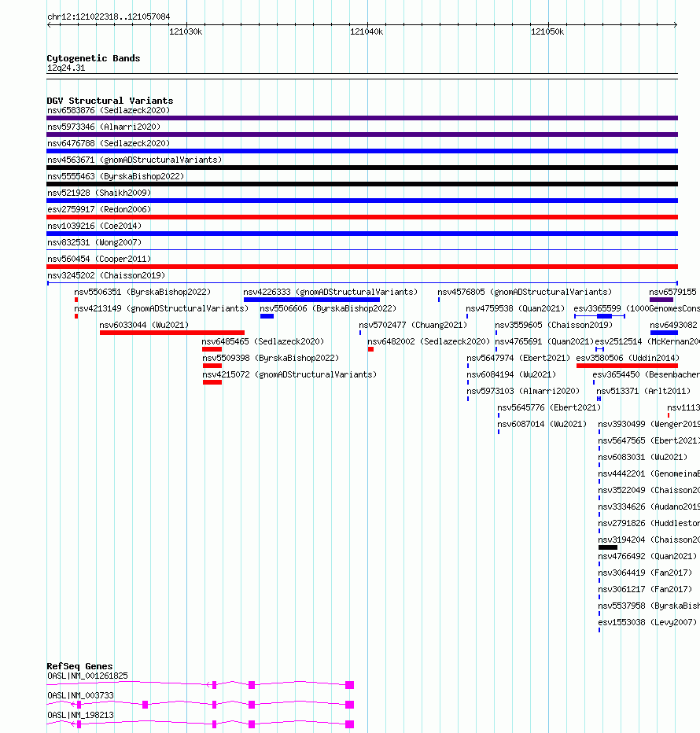This screenshot has width=700, height=733.
Task: Click the nsv2791826 (Huddleston) label
Action: [649, 523]
